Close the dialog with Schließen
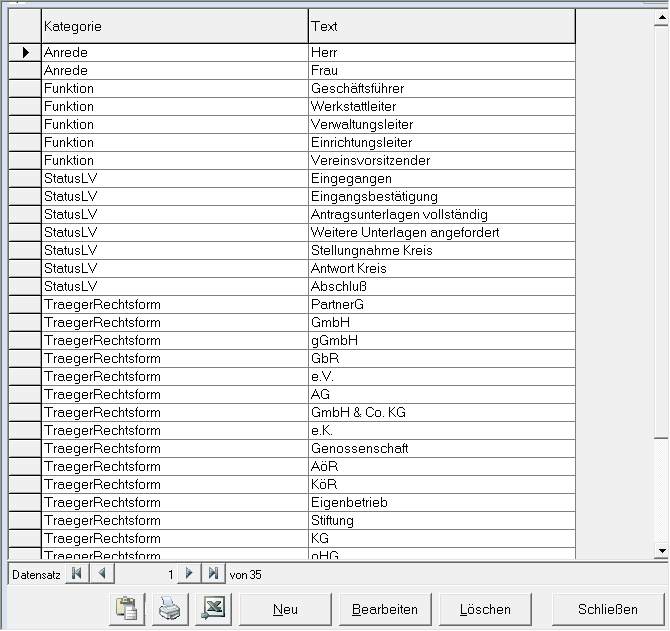 tap(607, 609)
